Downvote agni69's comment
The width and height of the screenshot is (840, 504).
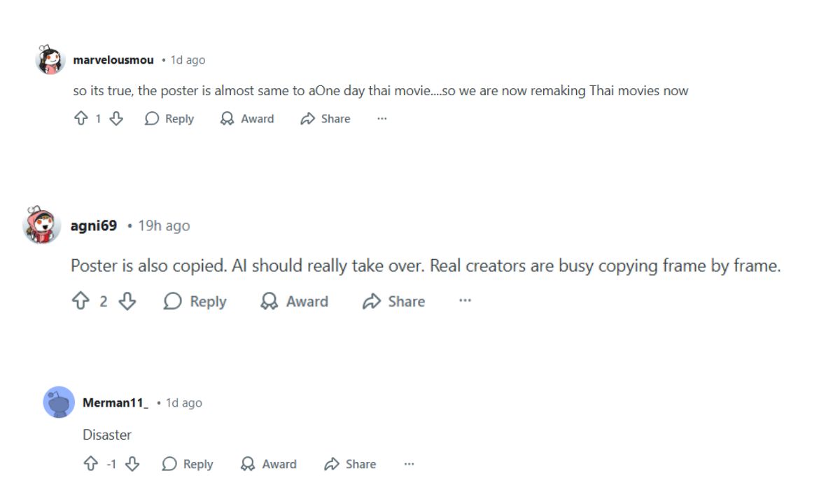(x=128, y=301)
